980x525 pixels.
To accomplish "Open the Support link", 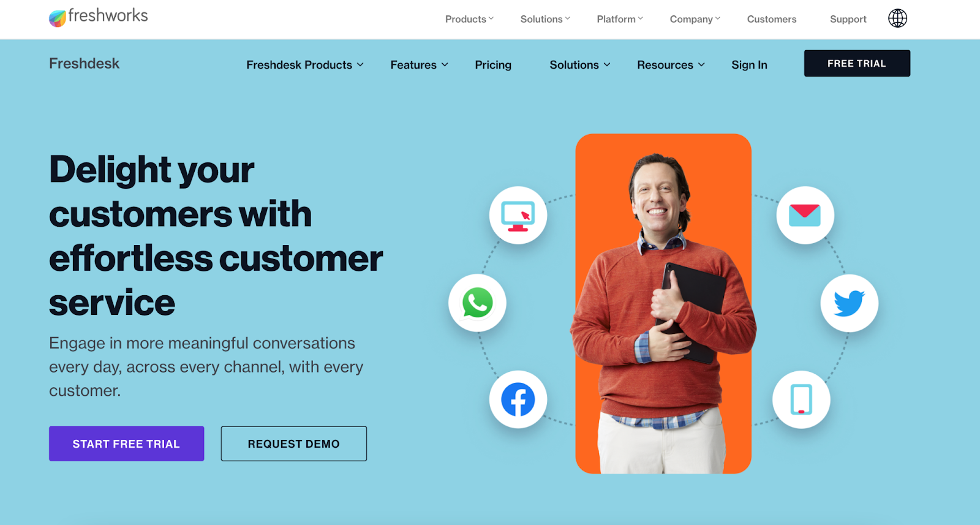I will 848,19.
